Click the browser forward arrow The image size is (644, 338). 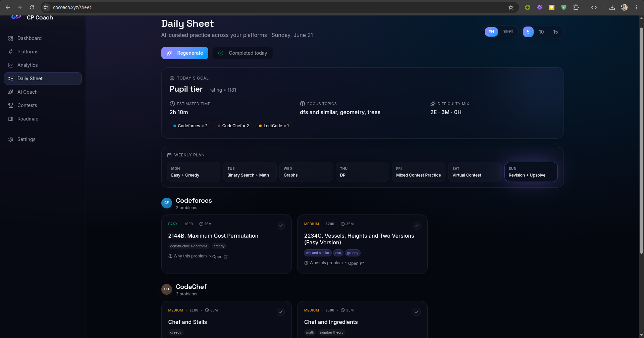point(20,7)
